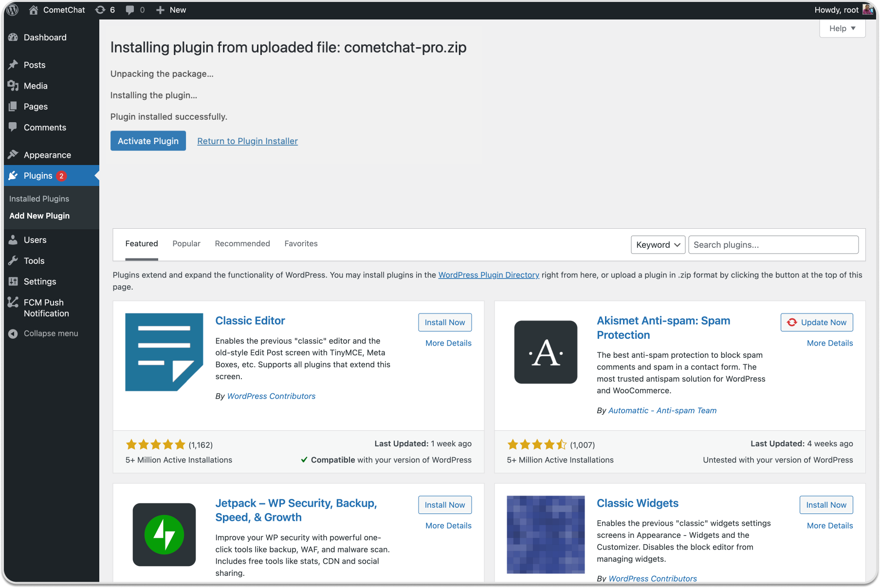
Task: Switch to the Recommended tab
Action: [242, 243]
